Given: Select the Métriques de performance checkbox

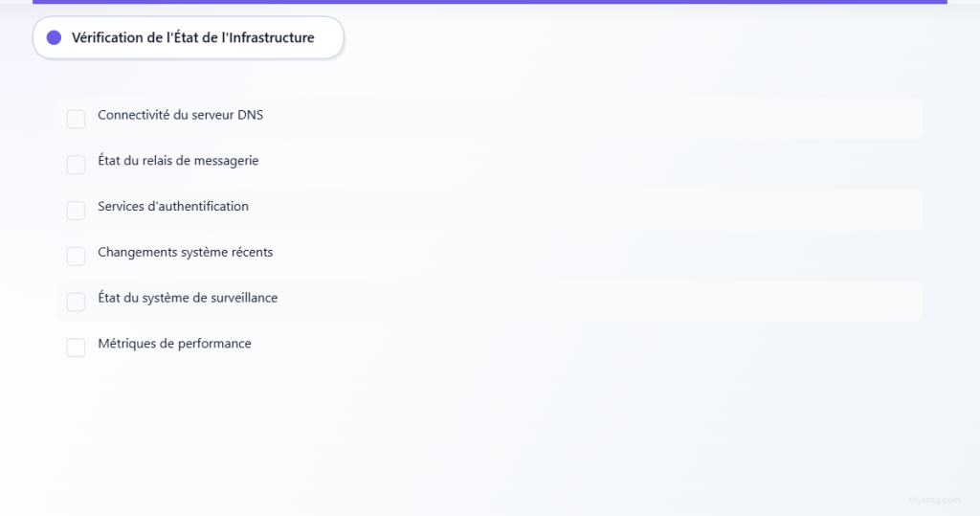Looking at the screenshot, I should pos(76,348).
